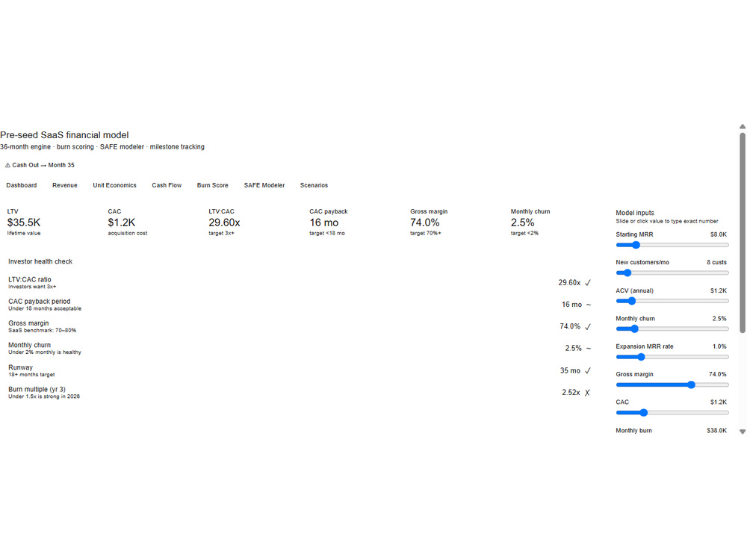Click the Pre-seed SaaS financial model title

pos(64,135)
